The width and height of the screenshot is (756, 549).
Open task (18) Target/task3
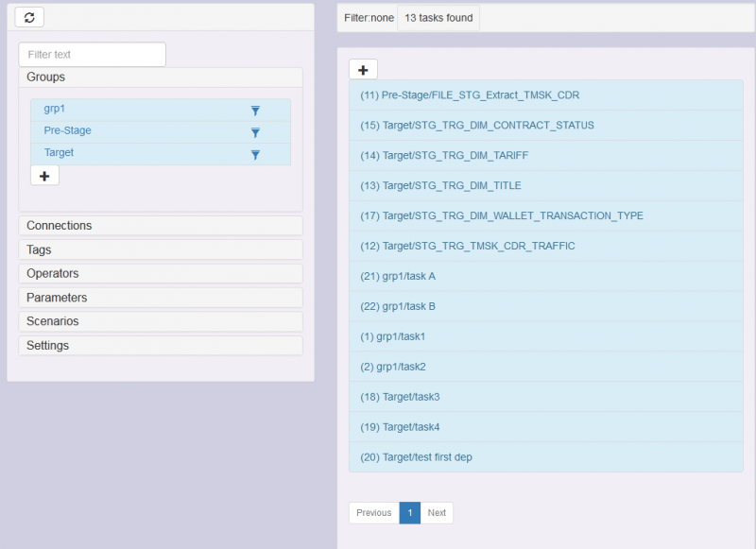tap(546, 397)
